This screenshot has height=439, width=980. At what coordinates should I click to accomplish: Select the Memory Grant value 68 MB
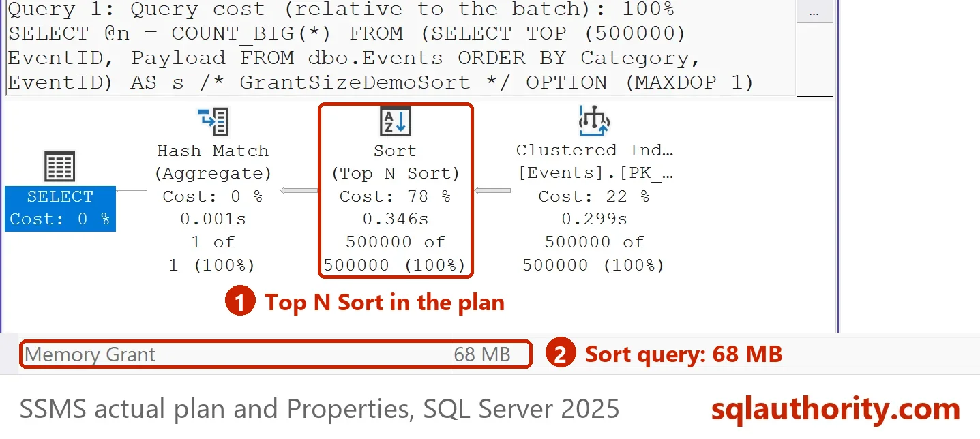[x=481, y=354]
